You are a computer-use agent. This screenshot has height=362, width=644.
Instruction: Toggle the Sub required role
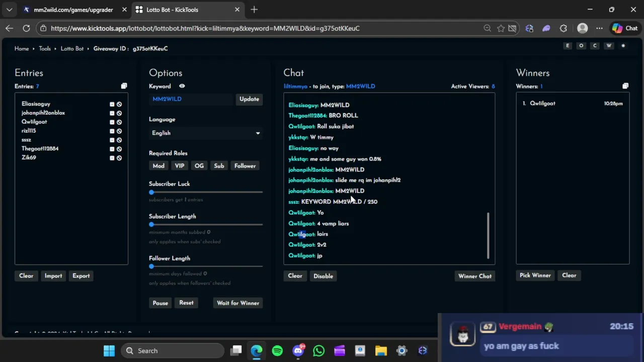(x=219, y=166)
